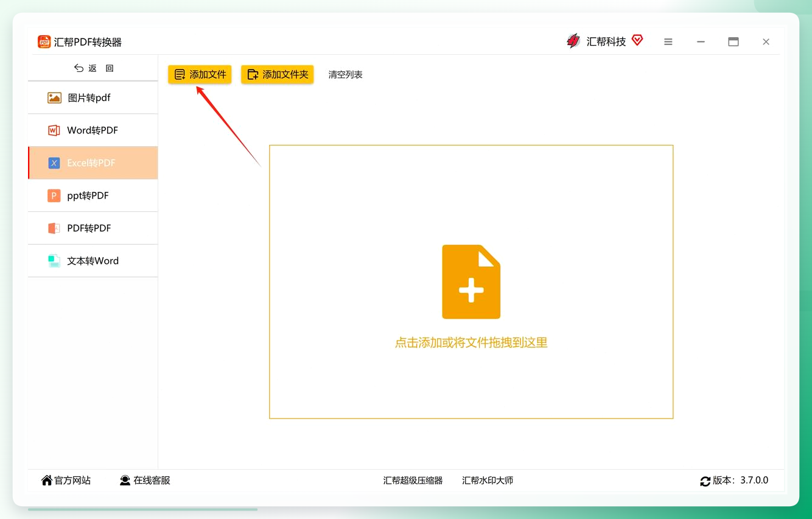Screen dimensions: 812x519
Task: Open the 官方网站 link
Action: 66,481
